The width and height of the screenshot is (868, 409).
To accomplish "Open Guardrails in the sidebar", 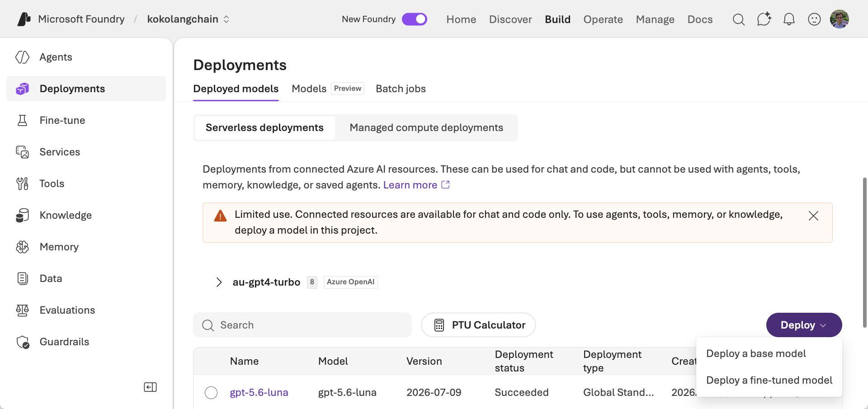I will click(86, 342).
